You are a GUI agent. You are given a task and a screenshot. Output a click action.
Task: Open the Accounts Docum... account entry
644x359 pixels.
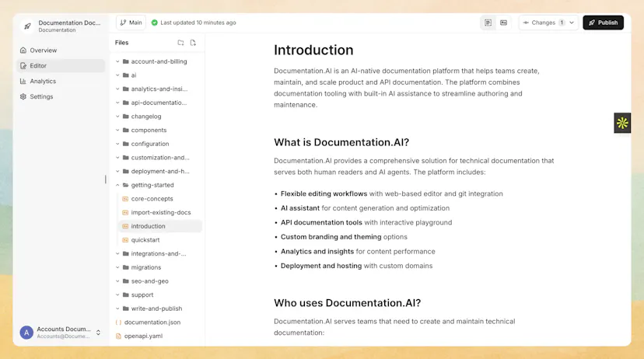pos(61,333)
